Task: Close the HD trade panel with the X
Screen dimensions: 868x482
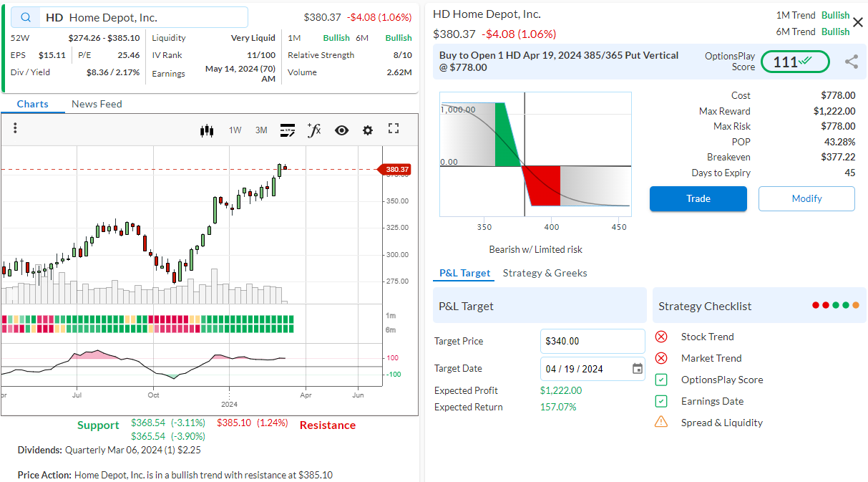Action: coord(858,22)
